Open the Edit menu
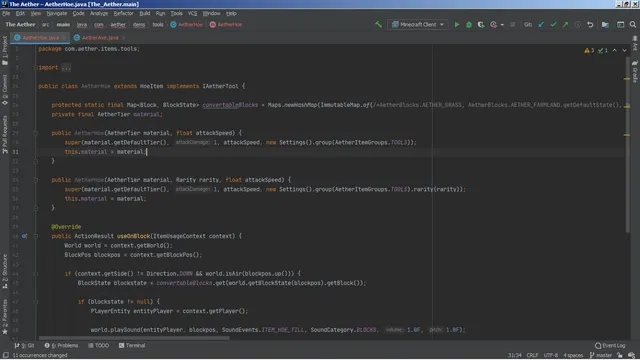Screen dimensions: 640x360 coord(20,13)
